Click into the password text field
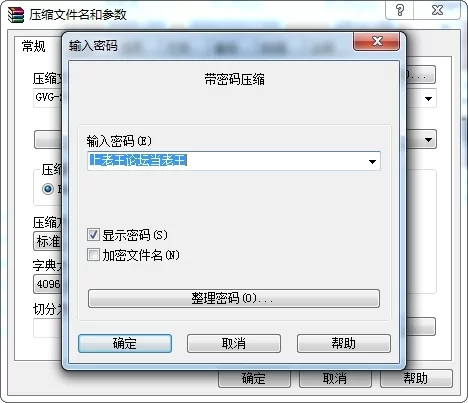The image size is (468, 403). [226, 161]
